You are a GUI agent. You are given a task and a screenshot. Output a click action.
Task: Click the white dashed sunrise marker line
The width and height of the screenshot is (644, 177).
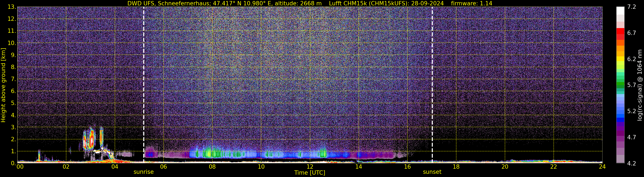point(144,85)
